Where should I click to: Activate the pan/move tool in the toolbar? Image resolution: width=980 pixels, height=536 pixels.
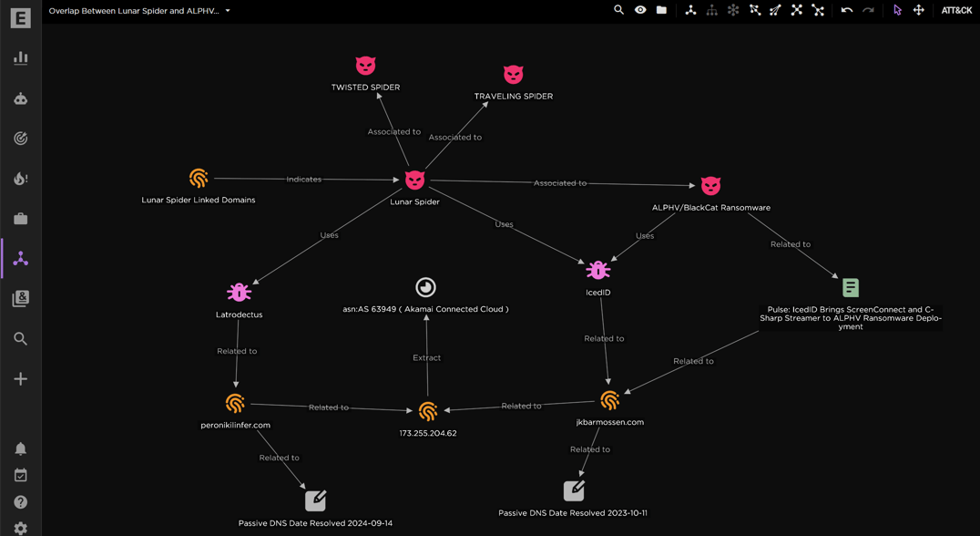coord(918,10)
